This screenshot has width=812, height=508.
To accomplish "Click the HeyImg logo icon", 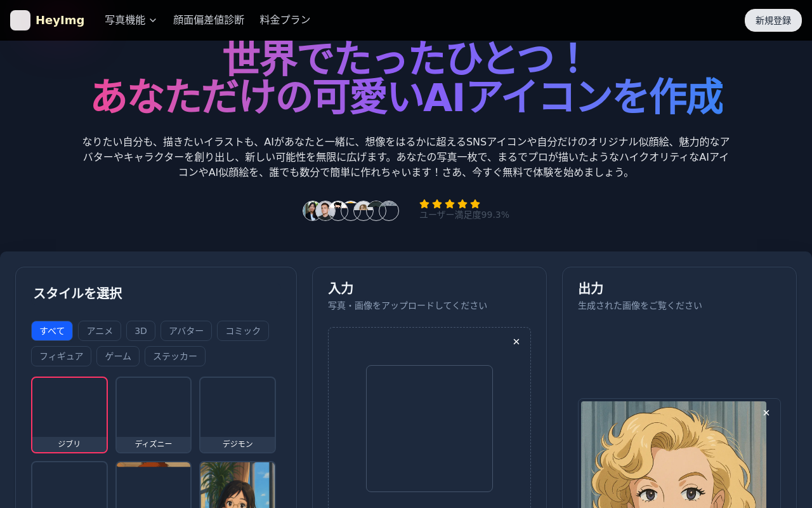I will coord(20,20).
